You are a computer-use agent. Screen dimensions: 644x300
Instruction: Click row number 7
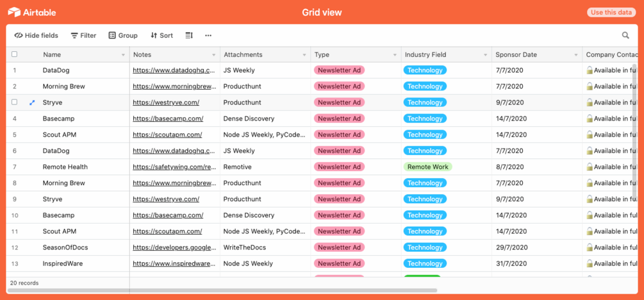14,167
